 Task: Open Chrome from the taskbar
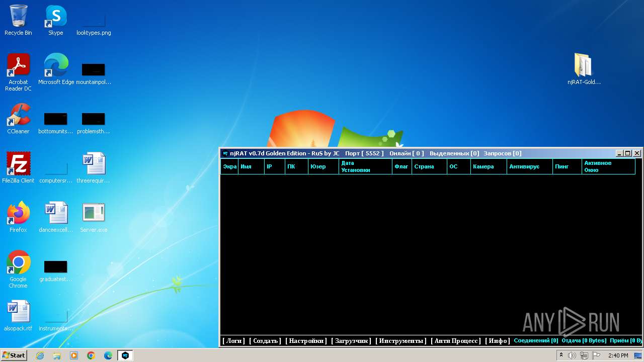[x=91, y=355]
